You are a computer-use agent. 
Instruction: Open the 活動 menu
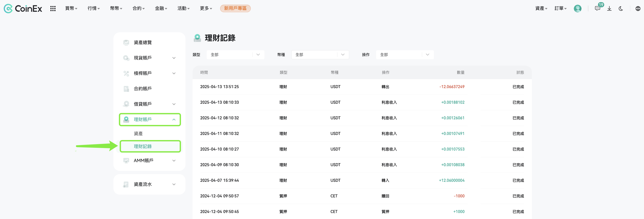pos(184,9)
